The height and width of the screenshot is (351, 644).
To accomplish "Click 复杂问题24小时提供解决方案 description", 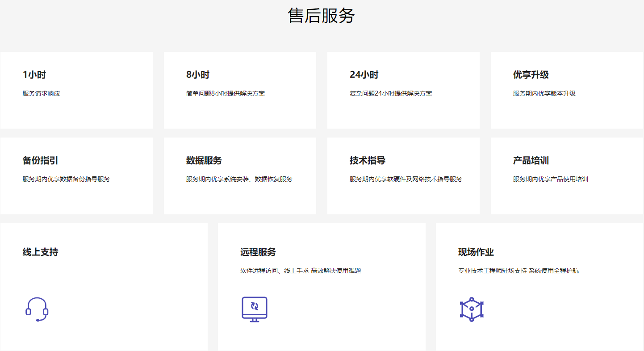I will pos(390,94).
